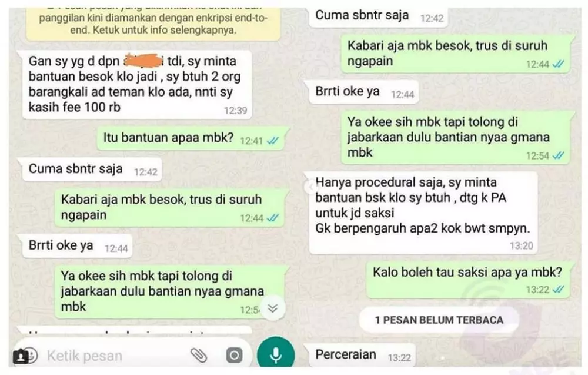Tap the microphone voice message button
588x375 pixels.
pos(276,354)
